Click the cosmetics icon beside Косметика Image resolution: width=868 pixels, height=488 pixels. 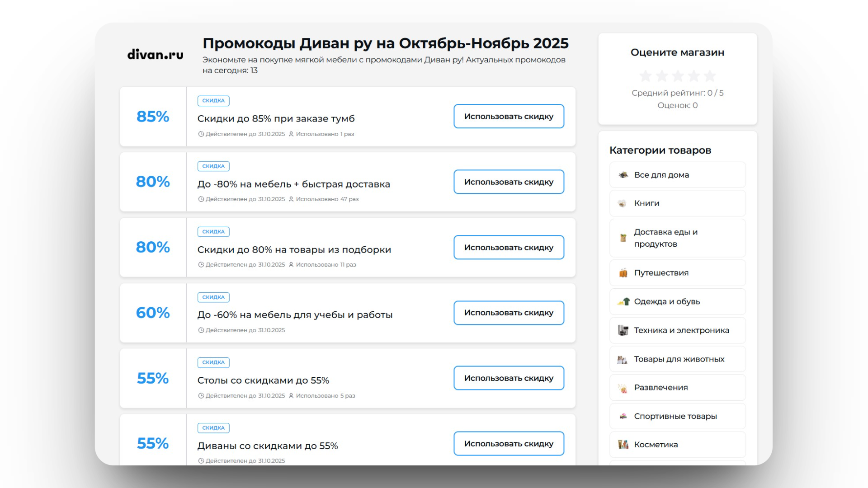pos(623,445)
